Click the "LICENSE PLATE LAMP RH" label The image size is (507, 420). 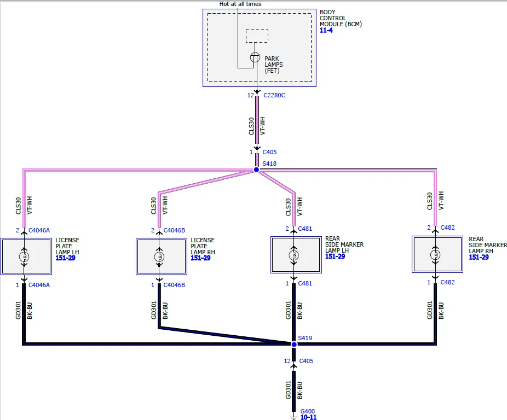pyautogui.click(x=203, y=246)
